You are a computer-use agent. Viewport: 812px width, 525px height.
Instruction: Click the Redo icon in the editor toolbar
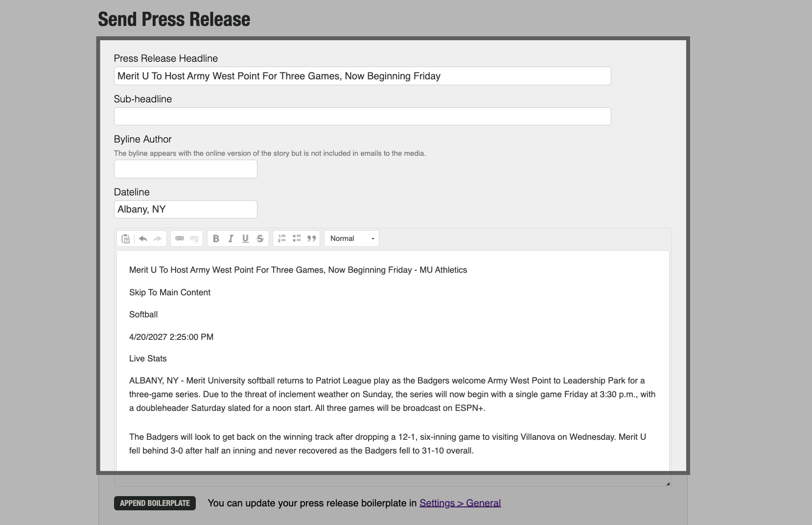[x=157, y=239]
